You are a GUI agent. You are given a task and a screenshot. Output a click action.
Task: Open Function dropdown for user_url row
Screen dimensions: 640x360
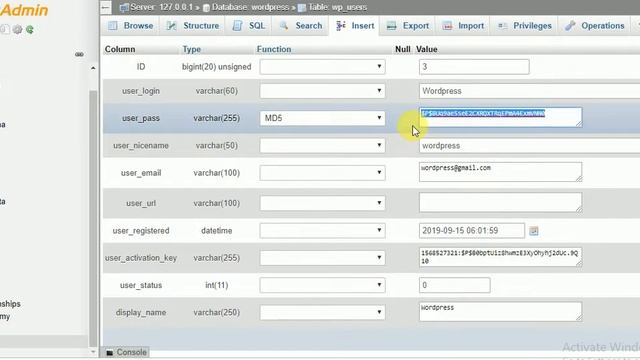[322, 203]
